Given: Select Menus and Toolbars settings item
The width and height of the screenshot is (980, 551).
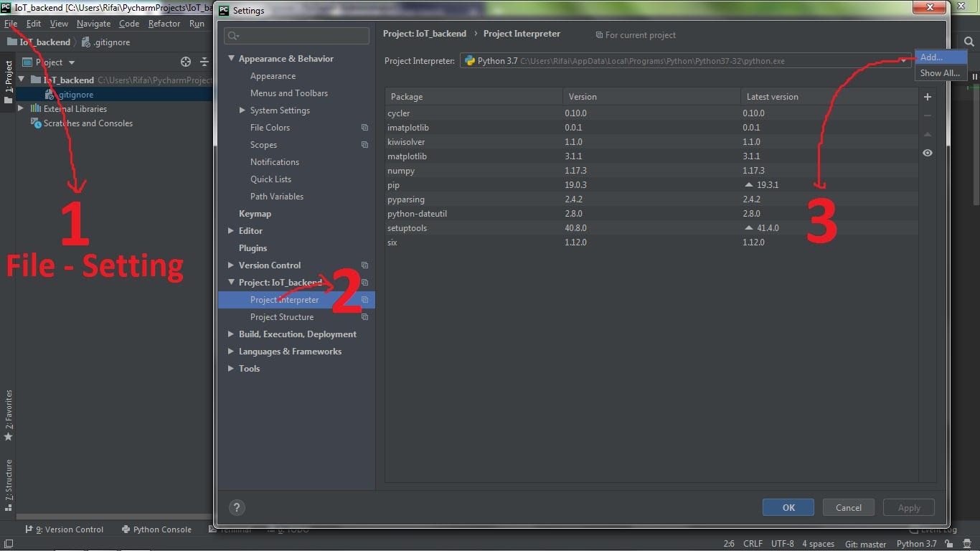Looking at the screenshot, I should [289, 93].
